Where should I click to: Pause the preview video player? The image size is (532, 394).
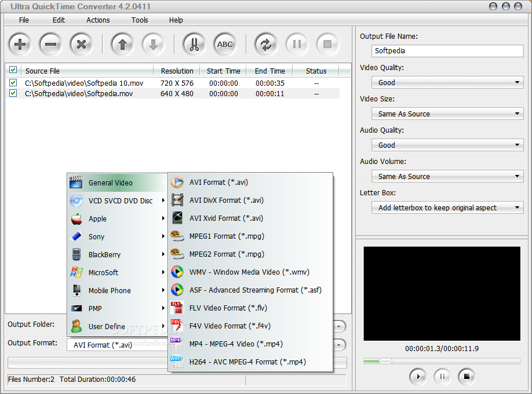(x=442, y=377)
